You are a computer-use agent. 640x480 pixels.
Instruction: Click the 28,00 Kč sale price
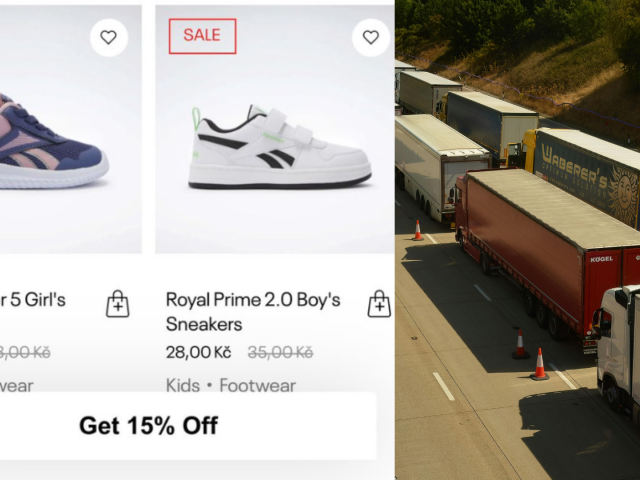pos(198,352)
